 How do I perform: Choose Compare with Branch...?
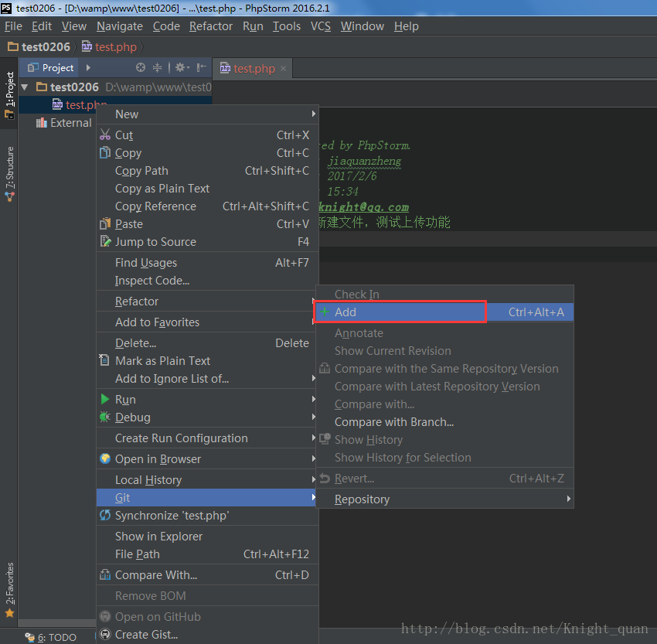[394, 421]
